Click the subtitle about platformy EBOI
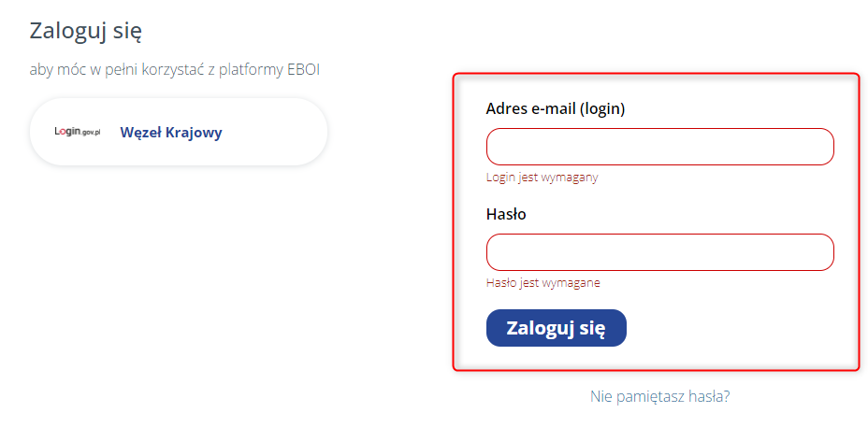The width and height of the screenshot is (868, 427). pyautogui.click(x=175, y=70)
